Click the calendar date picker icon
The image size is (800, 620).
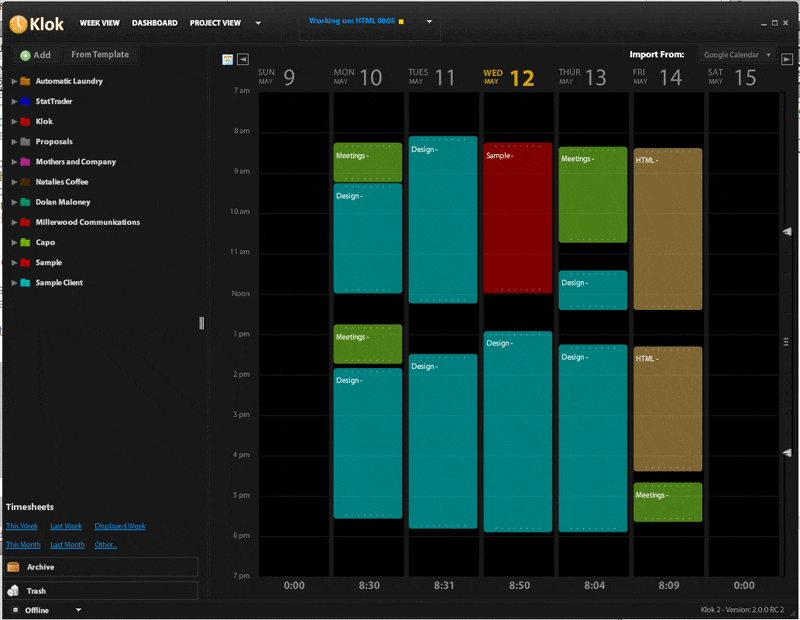(227, 59)
